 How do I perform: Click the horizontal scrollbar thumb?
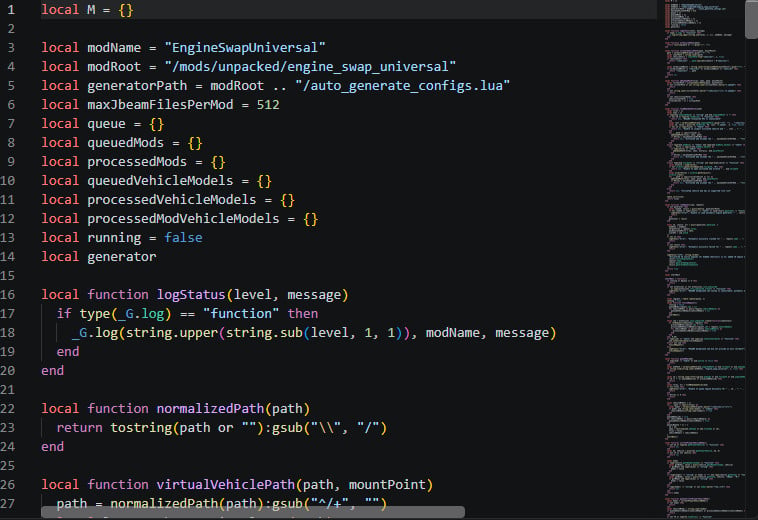pos(253,512)
